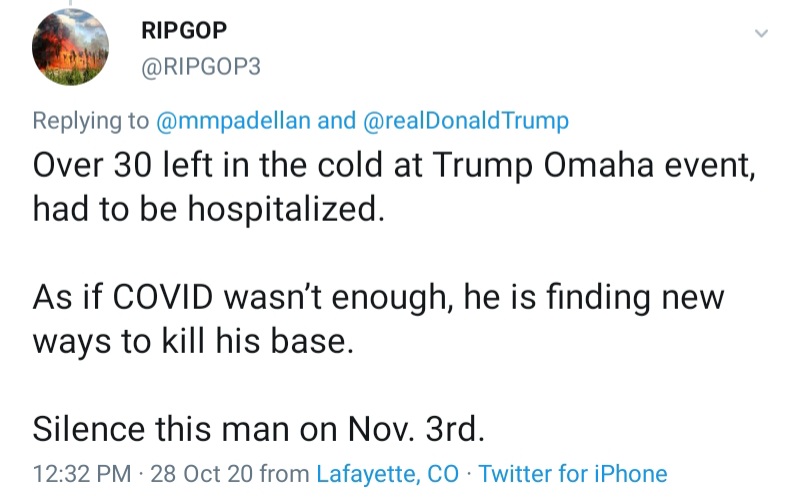
Task: Open the tweet options chevron menu
Action: click(761, 34)
